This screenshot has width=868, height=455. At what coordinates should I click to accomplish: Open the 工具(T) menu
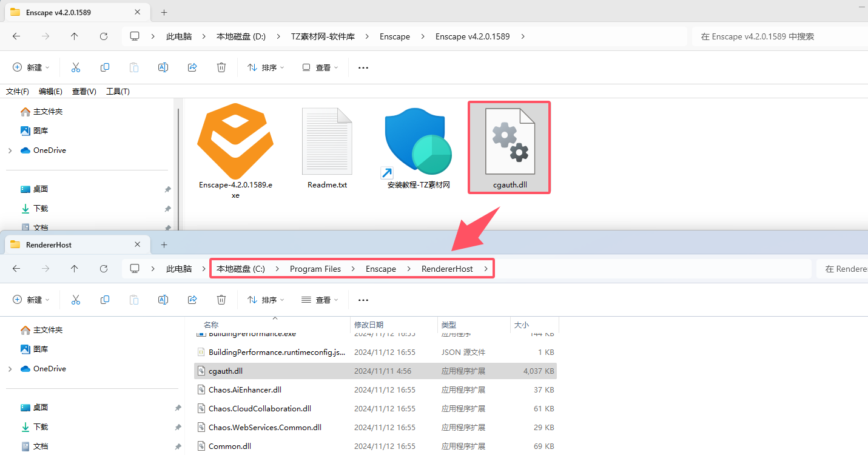pos(118,92)
